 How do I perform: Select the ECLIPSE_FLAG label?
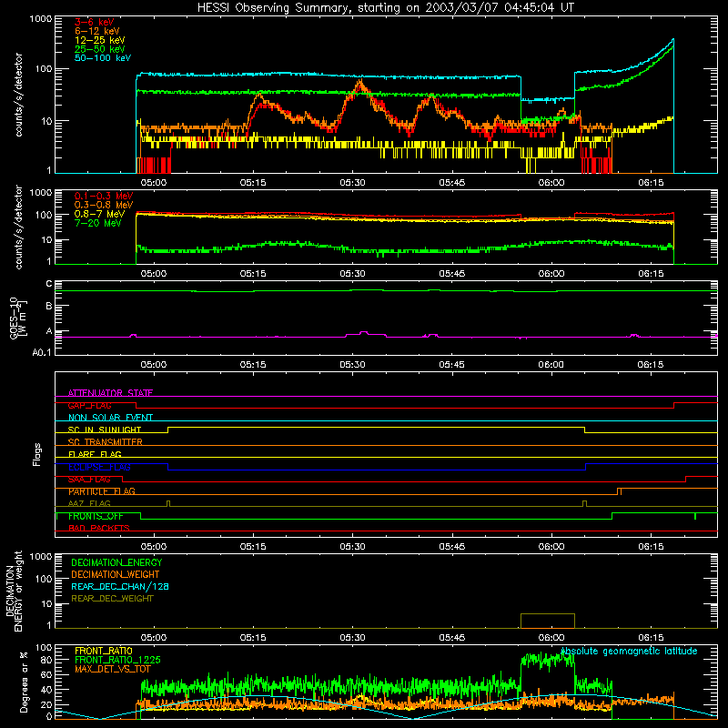(x=99, y=467)
